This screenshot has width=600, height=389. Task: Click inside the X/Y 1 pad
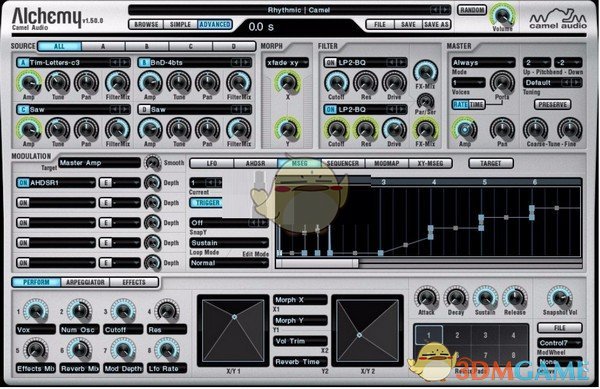233,330
